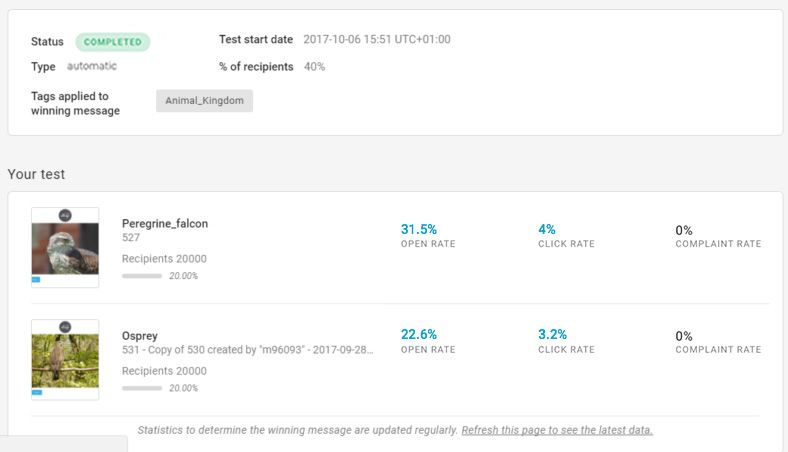Screen dimensions: 788x452
Task: Open the Peregrine_falcon message title
Action: coord(165,224)
